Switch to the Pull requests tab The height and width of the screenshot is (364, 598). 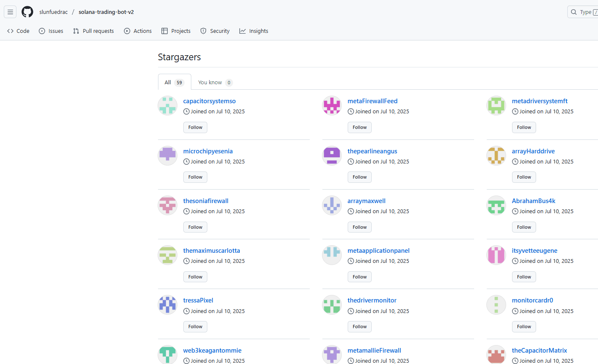(x=94, y=31)
